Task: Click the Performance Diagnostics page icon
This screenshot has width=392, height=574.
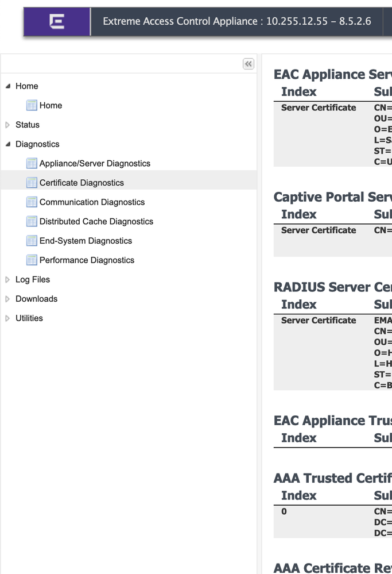Action: point(32,260)
